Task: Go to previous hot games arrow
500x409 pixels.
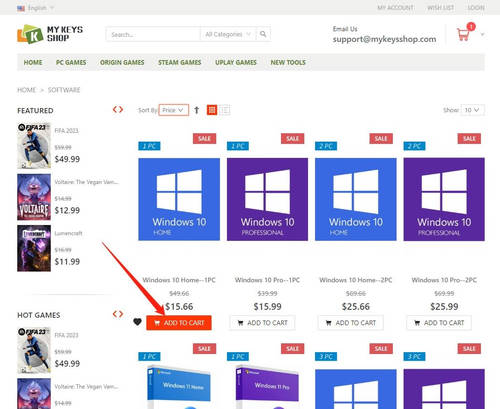Action: 115,314
